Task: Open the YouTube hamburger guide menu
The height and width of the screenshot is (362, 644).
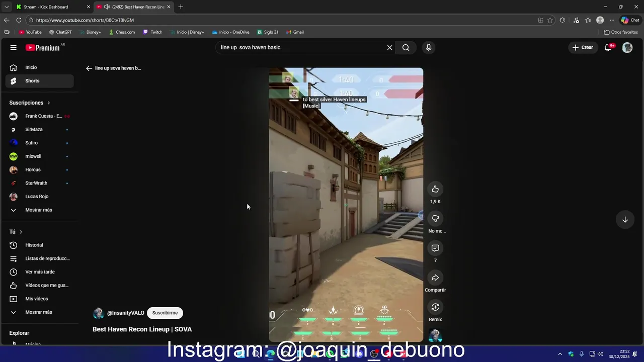Action: point(14,48)
